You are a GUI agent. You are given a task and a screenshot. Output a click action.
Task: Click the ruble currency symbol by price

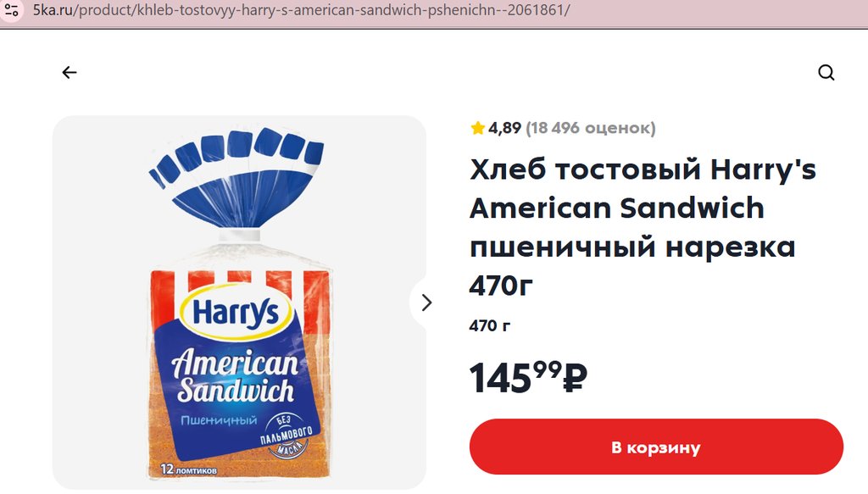575,379
